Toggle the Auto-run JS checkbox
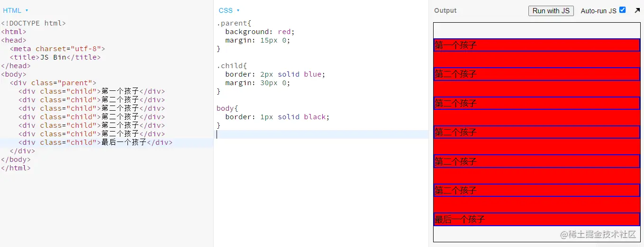Viewport: 644px width, 247px height. (x=622, y=10)
